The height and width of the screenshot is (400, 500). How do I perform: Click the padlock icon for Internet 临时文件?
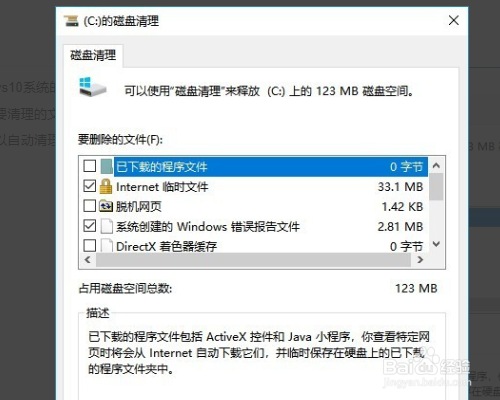106,186
